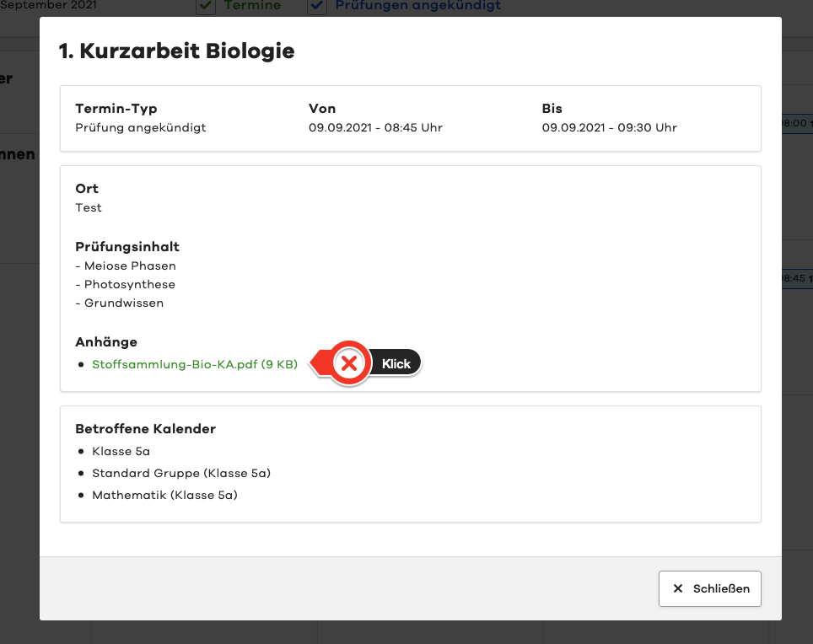Image resolution: width=813 pixels, height=644 pixels.
Task: Click Standard Gruppe (Klasse 5a) list item
Action: (x=180, y=474)
